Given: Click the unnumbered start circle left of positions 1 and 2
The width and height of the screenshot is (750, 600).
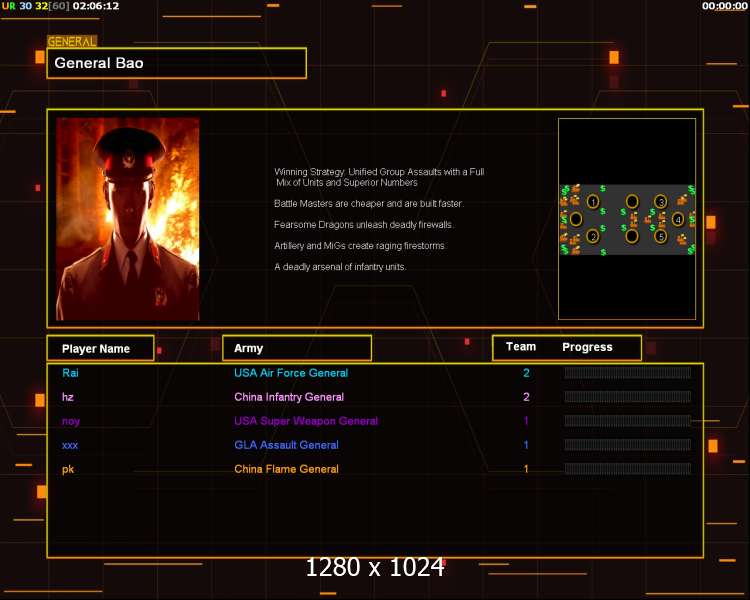Looking at the screenshot, I should click(x=576, y=219).
